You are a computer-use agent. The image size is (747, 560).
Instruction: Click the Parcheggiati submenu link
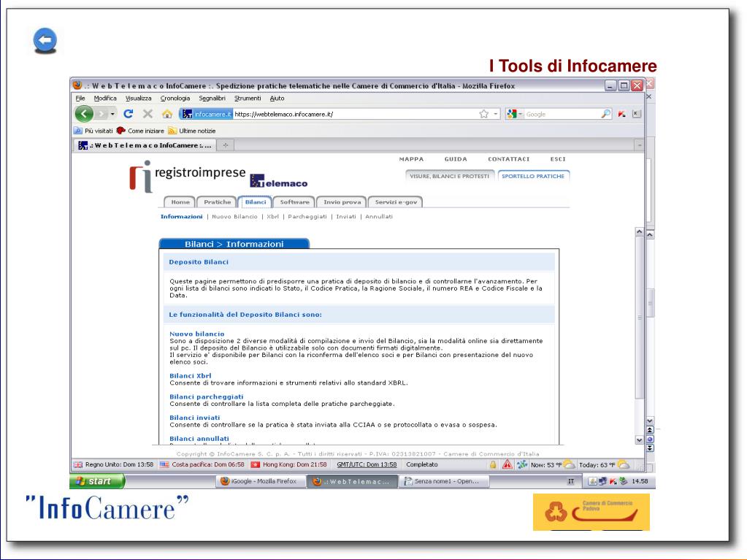(x=307, y=217)
